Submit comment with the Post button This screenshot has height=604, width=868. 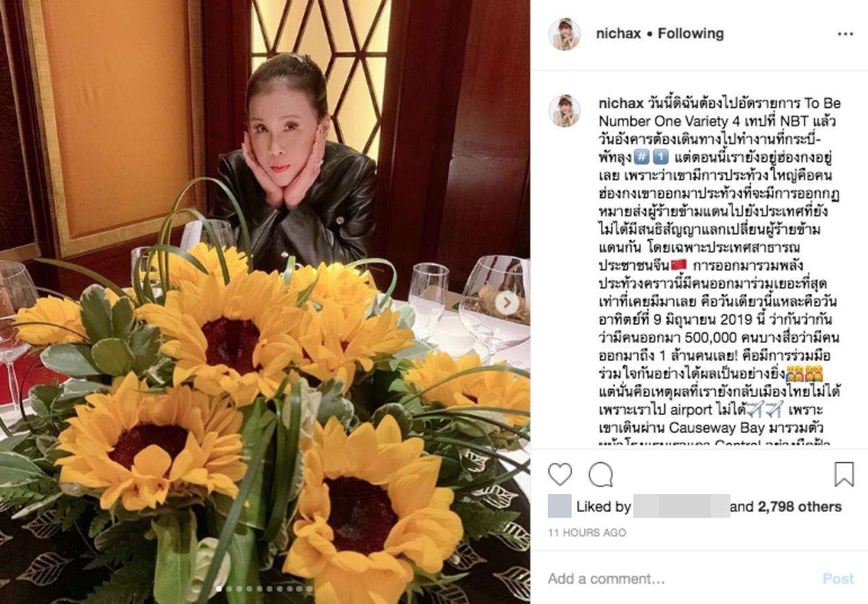click(x=838, y=579)
